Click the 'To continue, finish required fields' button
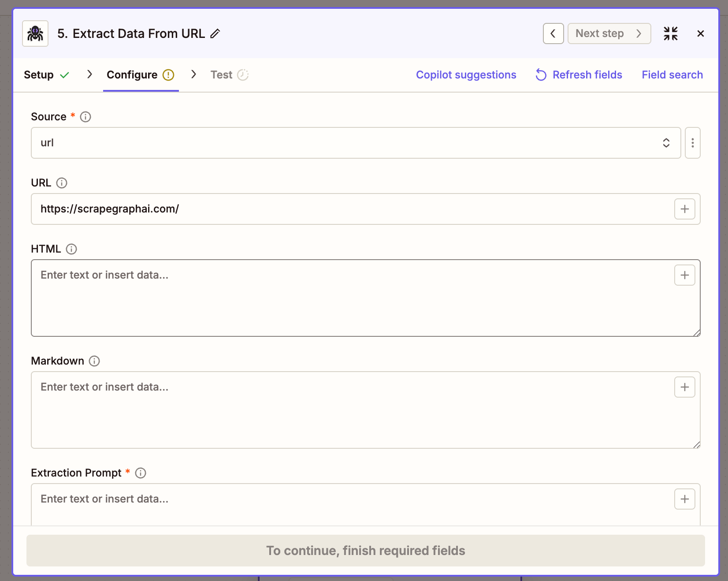The width and height of the screenshot is (728, 581). click(365, 551)
